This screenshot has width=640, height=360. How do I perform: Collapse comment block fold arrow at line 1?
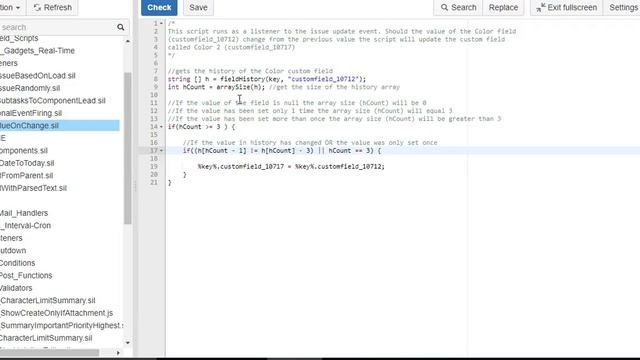pos(161,23)
